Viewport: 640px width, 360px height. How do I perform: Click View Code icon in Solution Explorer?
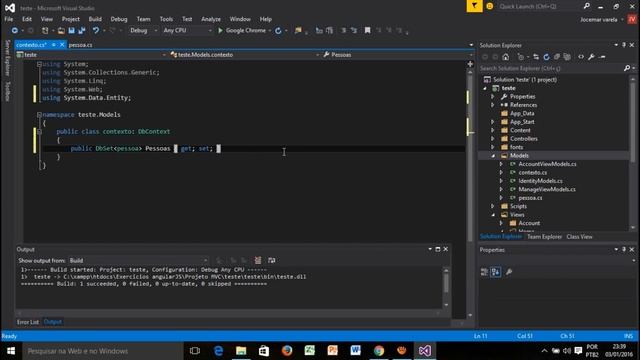[581, 57]
